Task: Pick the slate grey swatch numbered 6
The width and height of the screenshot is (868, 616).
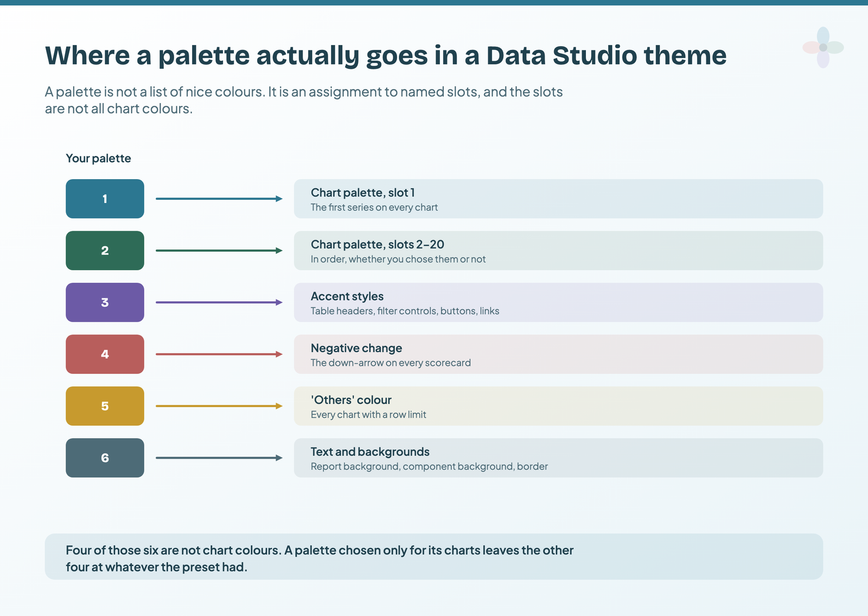Action: [x=105, y=458]
